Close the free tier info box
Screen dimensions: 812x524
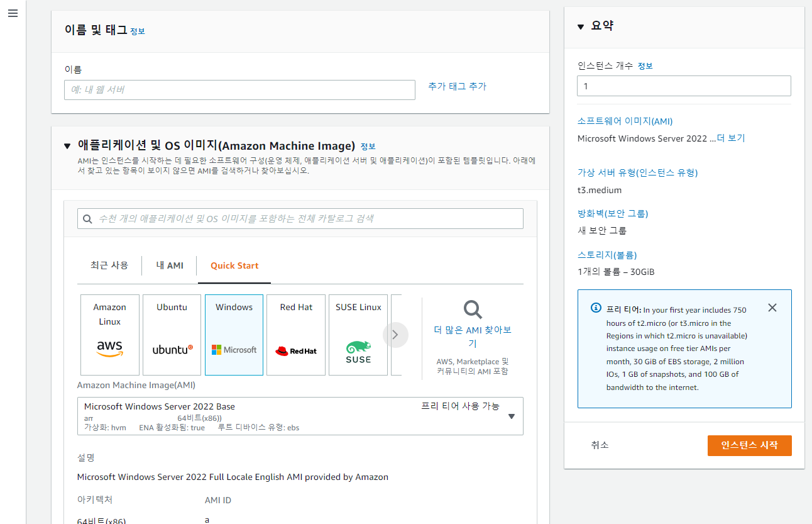click(x=772, y=308)
